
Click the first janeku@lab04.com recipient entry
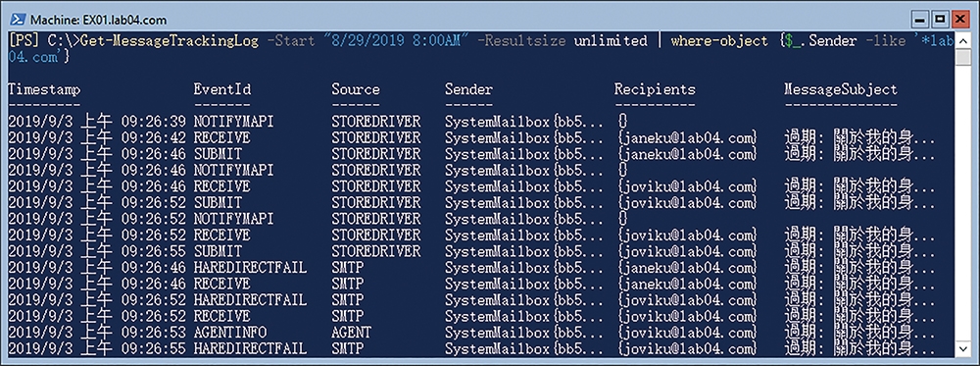(x=686, y=136)
